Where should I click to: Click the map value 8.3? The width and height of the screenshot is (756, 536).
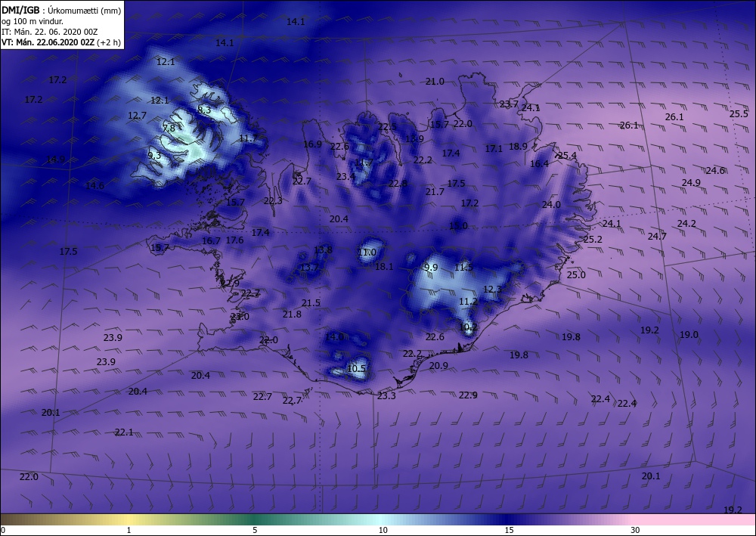pos(204,110)
